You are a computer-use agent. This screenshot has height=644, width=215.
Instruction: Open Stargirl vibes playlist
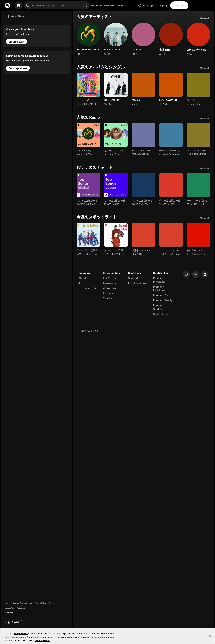coord(116,235)
